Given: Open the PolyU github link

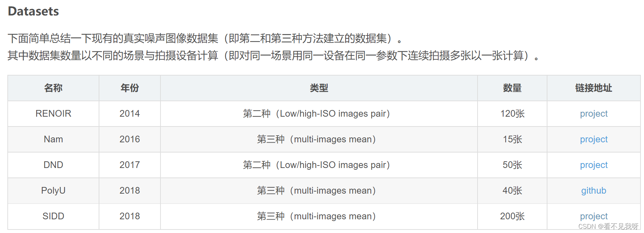Looking at the screenshot, I should (x=593, y=190).
